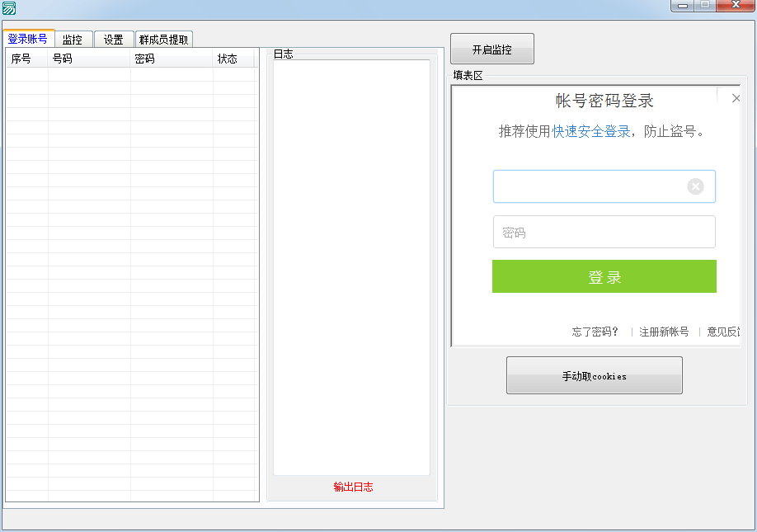The image size is (757, 532).
Task: Select the 群成员提取 tab
Action: click(164, 39)
